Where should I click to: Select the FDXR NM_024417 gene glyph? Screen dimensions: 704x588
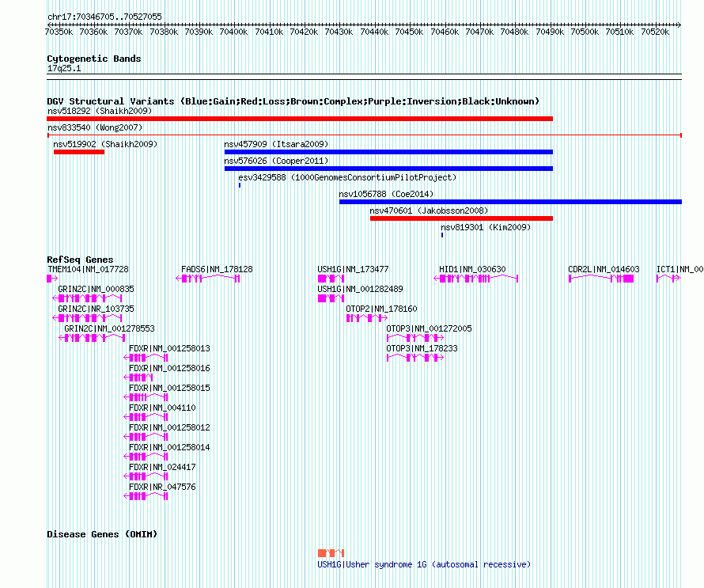[146, 476]
